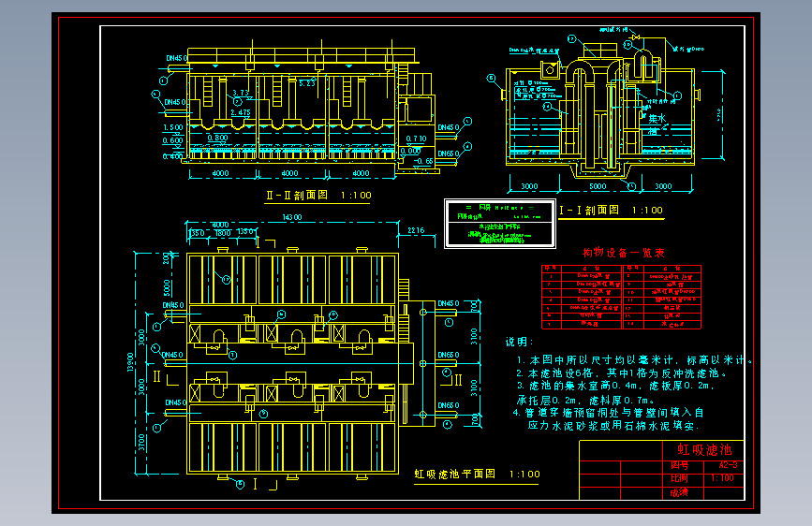812x526 pixels.
Task: Click the 0.000 elevation label
Action: [410, 152]
